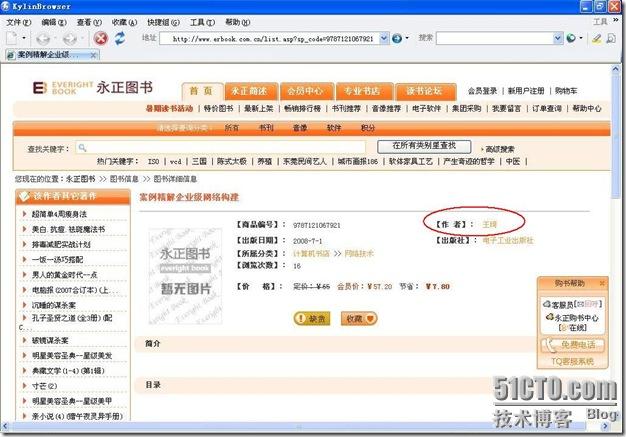
Task: Open the 快捷组 menu
Action: (163, 22)
